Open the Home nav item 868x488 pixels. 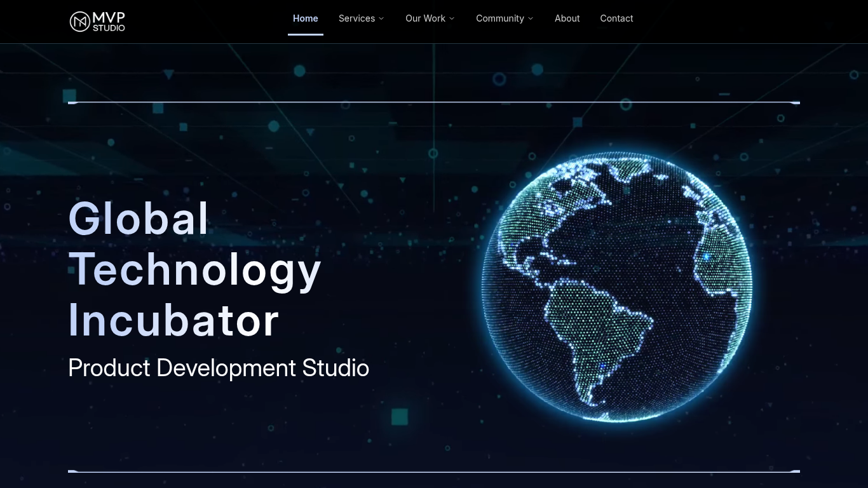pyautogui.click(x=306, y=18)
